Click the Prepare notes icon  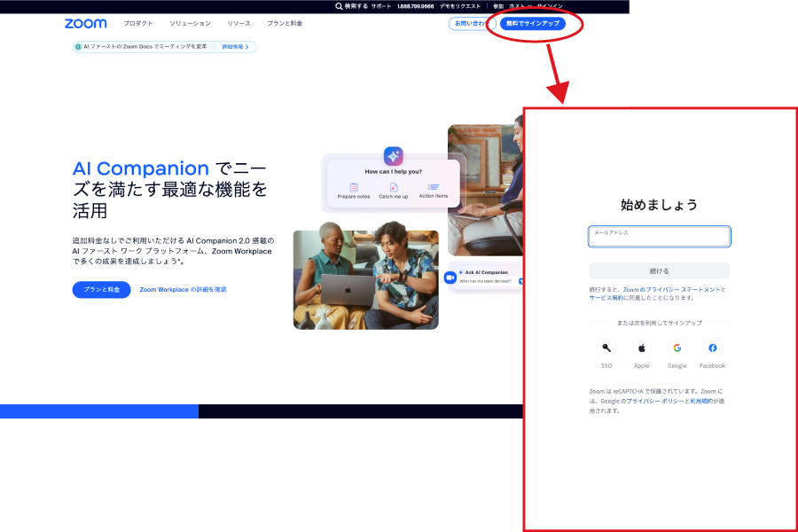point(354,187)
